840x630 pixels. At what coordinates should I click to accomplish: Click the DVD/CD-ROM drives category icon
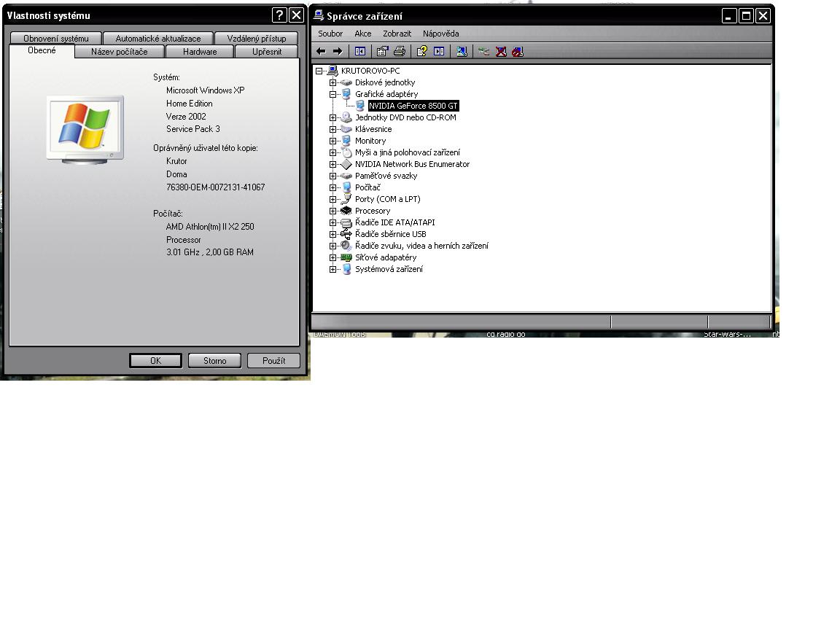346,117
